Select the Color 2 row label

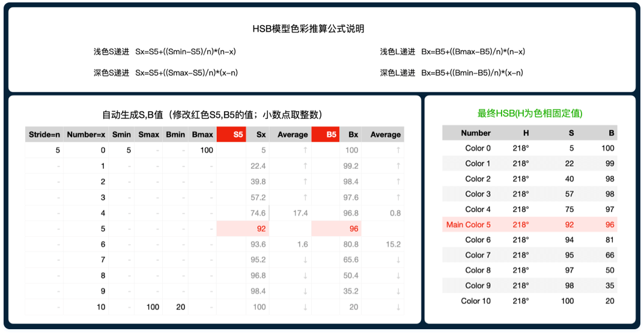[478, 178]
